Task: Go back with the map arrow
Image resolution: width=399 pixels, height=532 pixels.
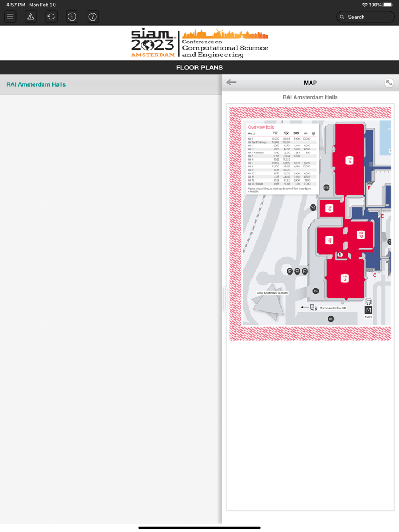Action: (x=231, y=83)
